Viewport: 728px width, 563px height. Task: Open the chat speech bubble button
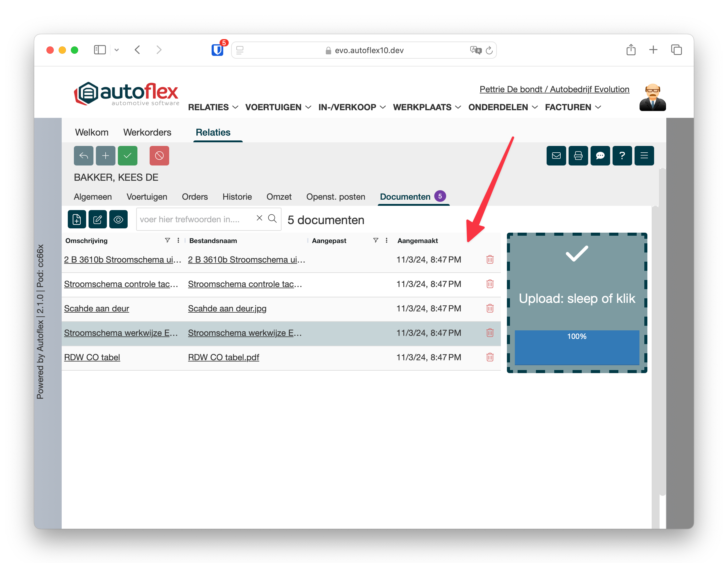coord(600,156)
